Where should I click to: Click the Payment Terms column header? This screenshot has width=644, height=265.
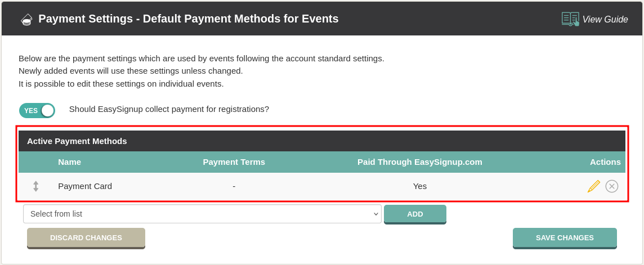(x=234, y=162)
